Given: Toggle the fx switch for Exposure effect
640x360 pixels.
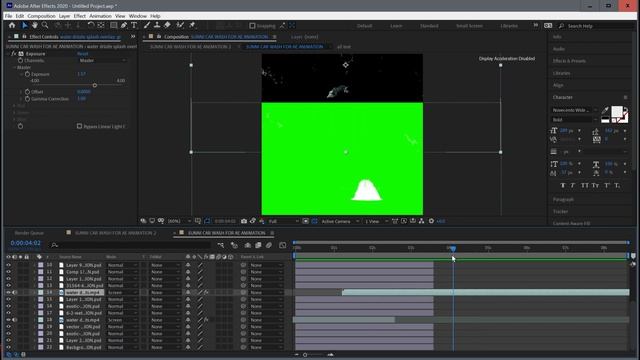Looking at the screenshot, I should (13, 53).
